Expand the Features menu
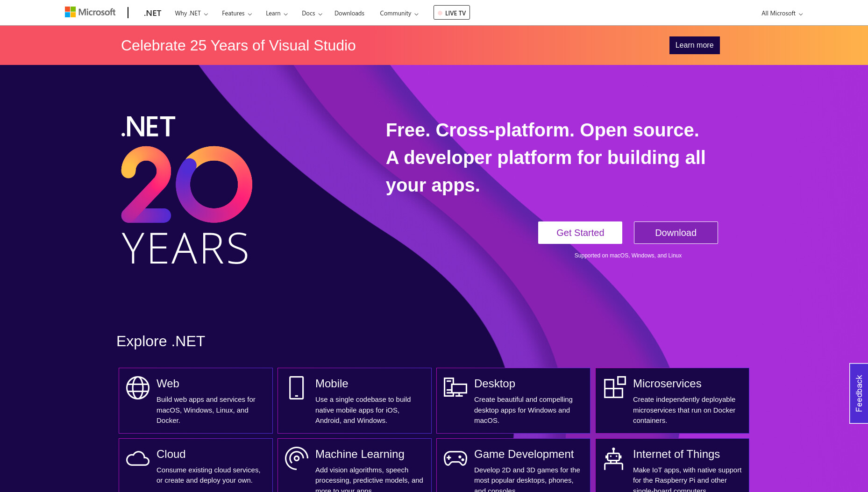868x492 pixels. point(237,13)
